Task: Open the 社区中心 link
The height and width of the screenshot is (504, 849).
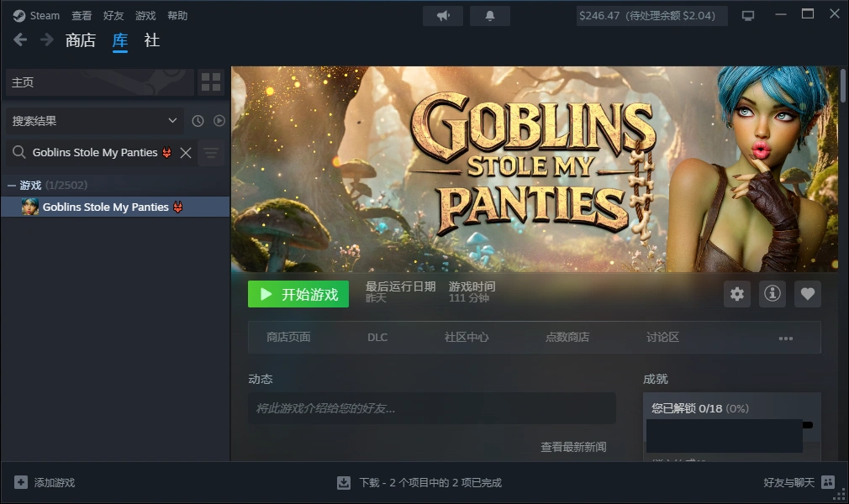Action: (467, 338)
